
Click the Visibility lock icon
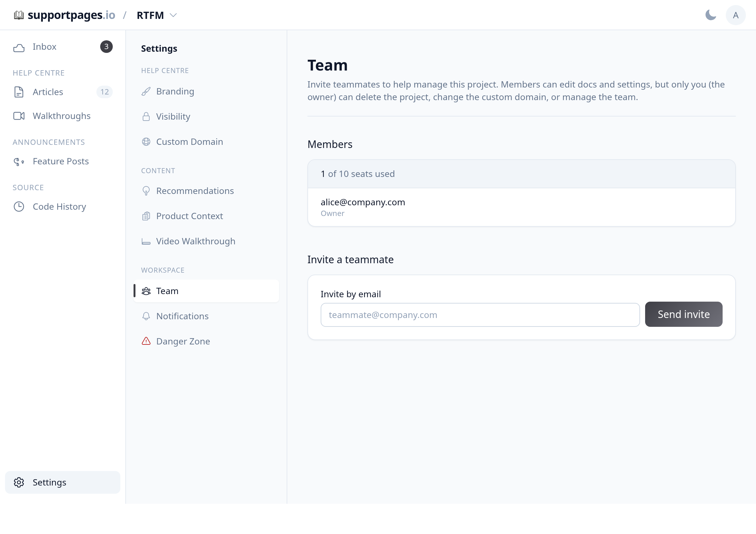(x=146, y=116)
